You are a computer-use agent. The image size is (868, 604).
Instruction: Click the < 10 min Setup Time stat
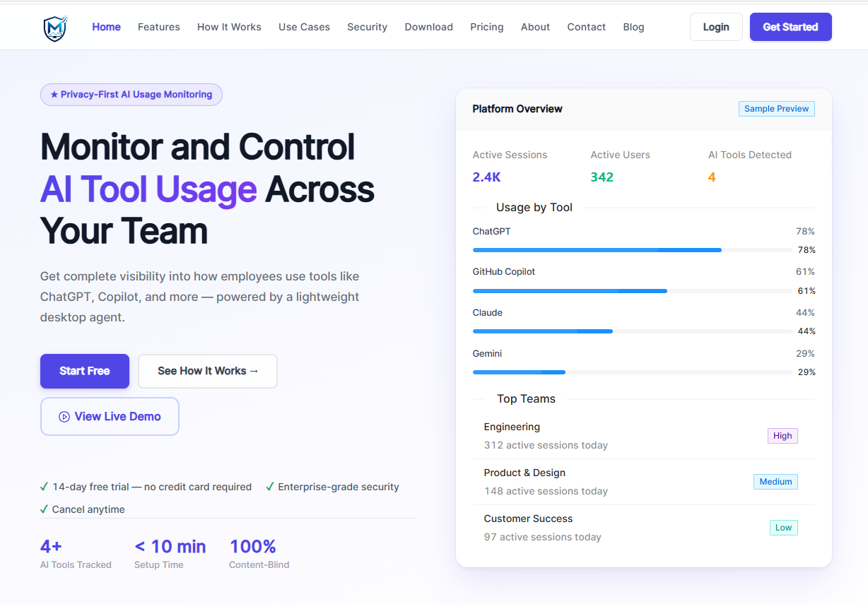pyautogui.click(x=170, y=554)
